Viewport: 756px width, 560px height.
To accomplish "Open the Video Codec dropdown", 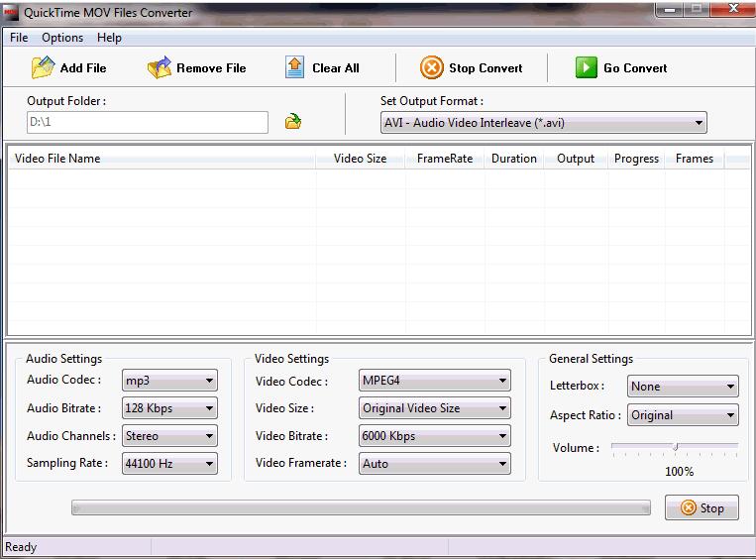I will coord(435,381).
